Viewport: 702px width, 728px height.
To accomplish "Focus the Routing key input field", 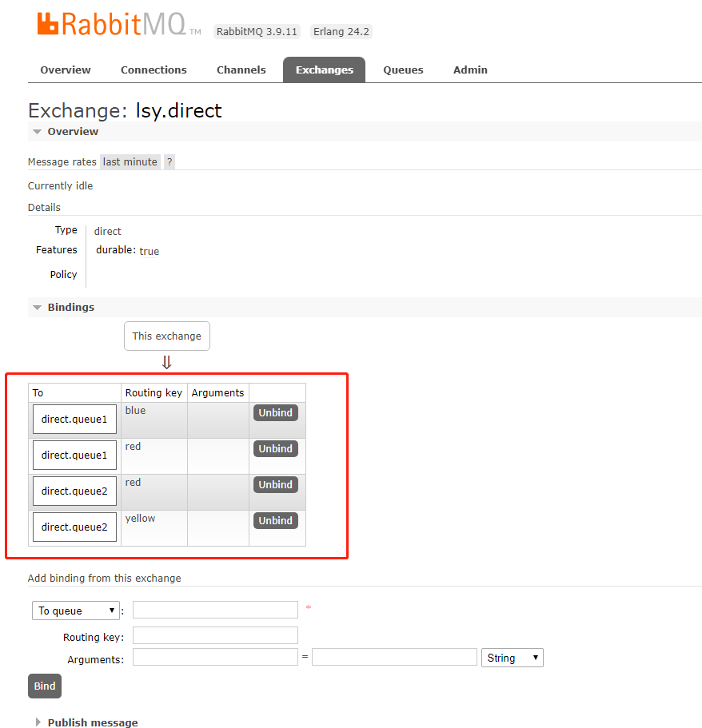I will pyautogui.click(x=215, y=635).
